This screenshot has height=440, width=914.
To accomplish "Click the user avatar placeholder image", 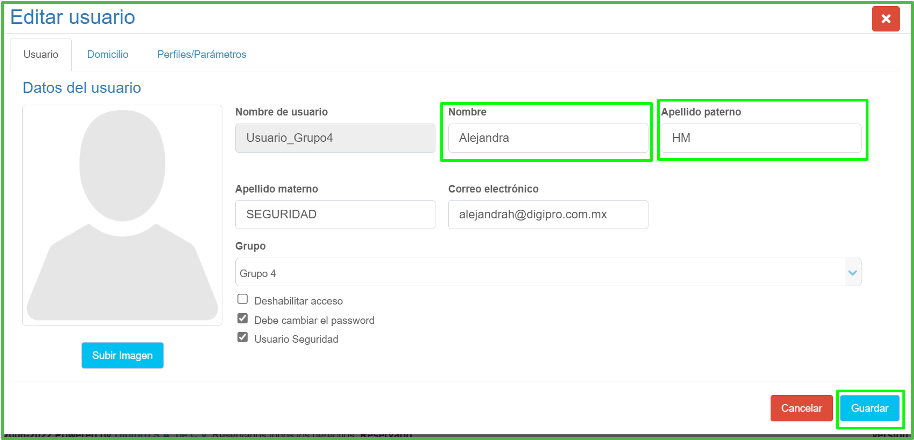I will coord(122,215).
